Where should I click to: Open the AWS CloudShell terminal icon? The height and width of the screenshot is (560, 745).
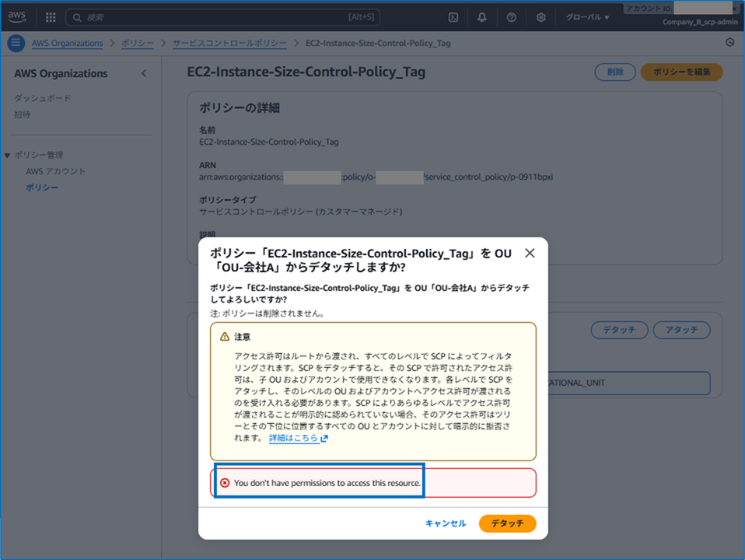pos(453,17)
